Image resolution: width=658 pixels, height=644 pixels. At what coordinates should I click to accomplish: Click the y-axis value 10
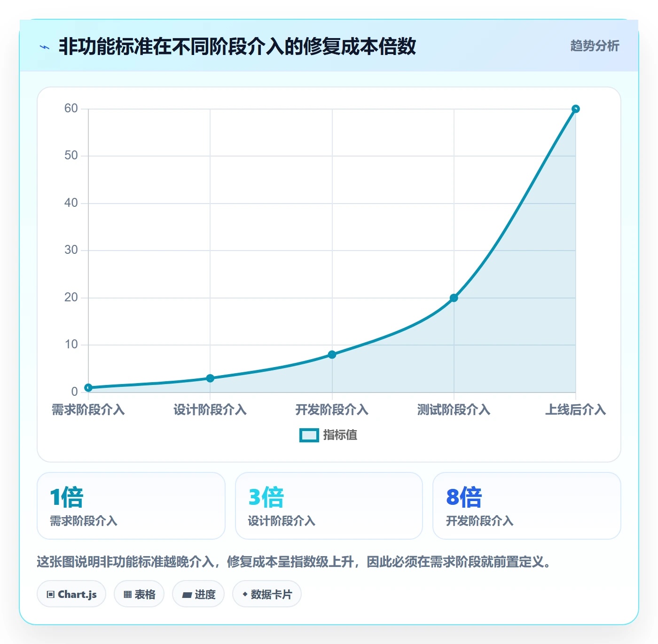[71, 345]
